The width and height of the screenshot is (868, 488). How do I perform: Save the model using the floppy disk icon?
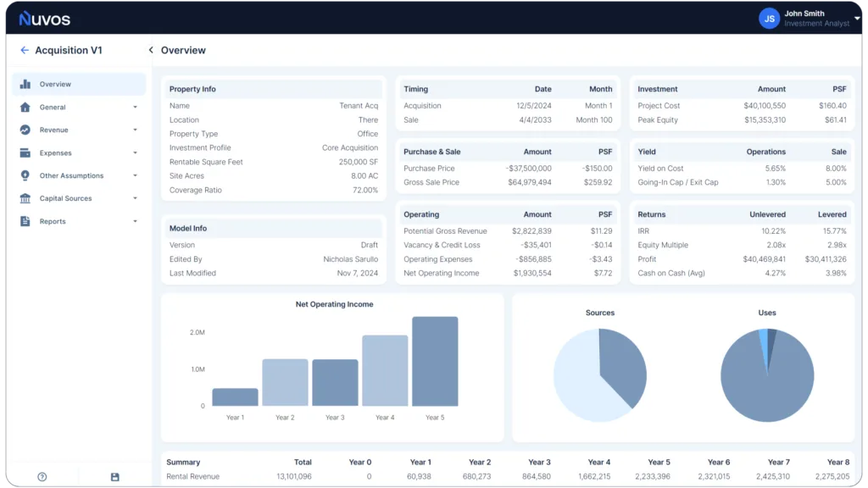pyautogui.click(x=114, y=477)
